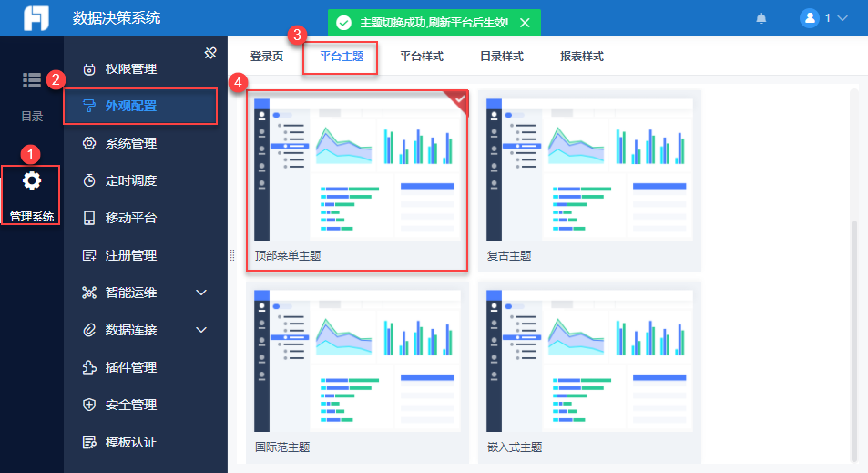
Task: Click the sidebar resize grip handle
Action: point(232,255)
